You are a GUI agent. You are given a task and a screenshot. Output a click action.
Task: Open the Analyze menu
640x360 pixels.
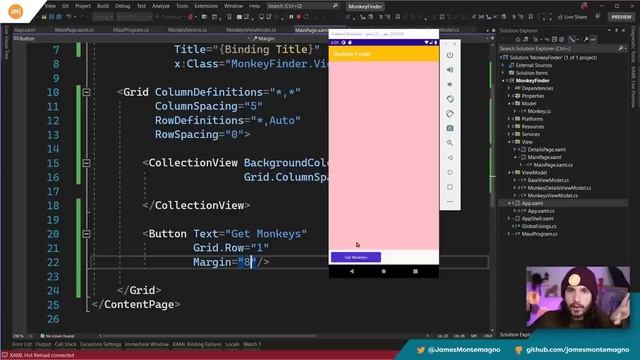click(161, 6)
